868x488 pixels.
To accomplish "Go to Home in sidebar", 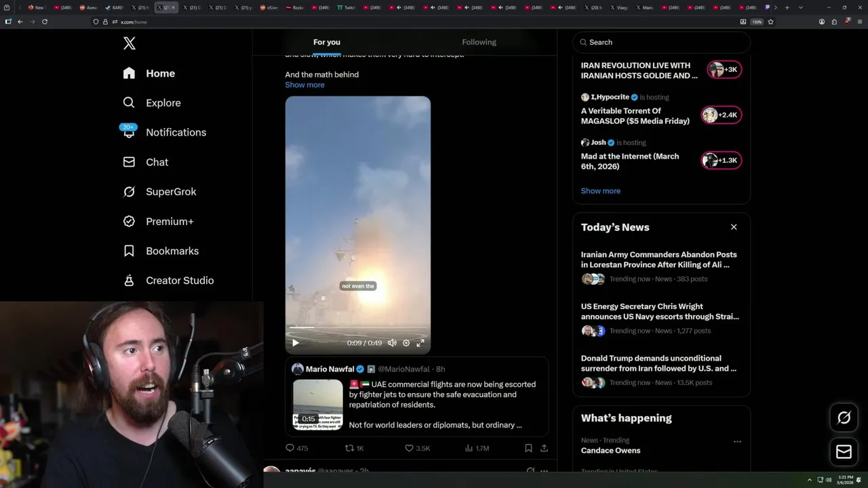I will [149, 73].
